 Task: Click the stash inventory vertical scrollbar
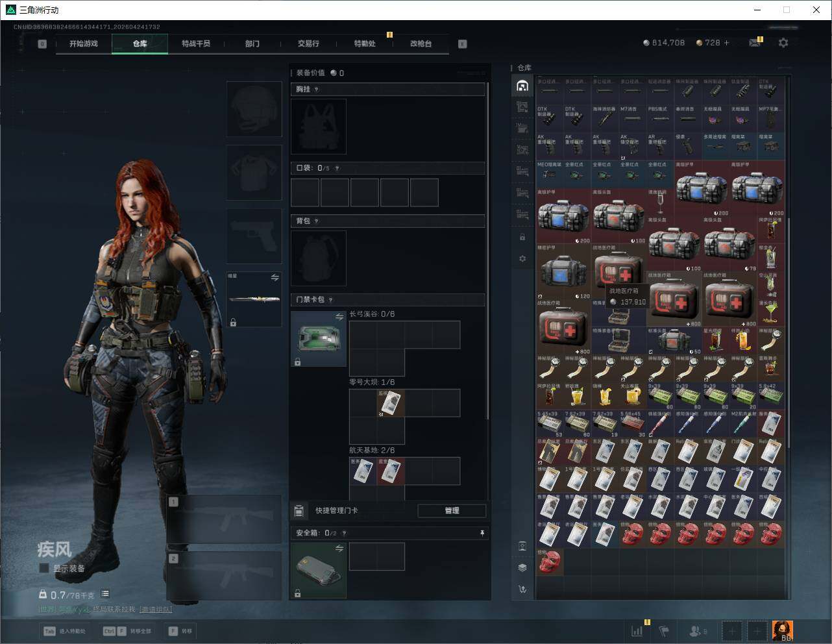pos(789,260)
